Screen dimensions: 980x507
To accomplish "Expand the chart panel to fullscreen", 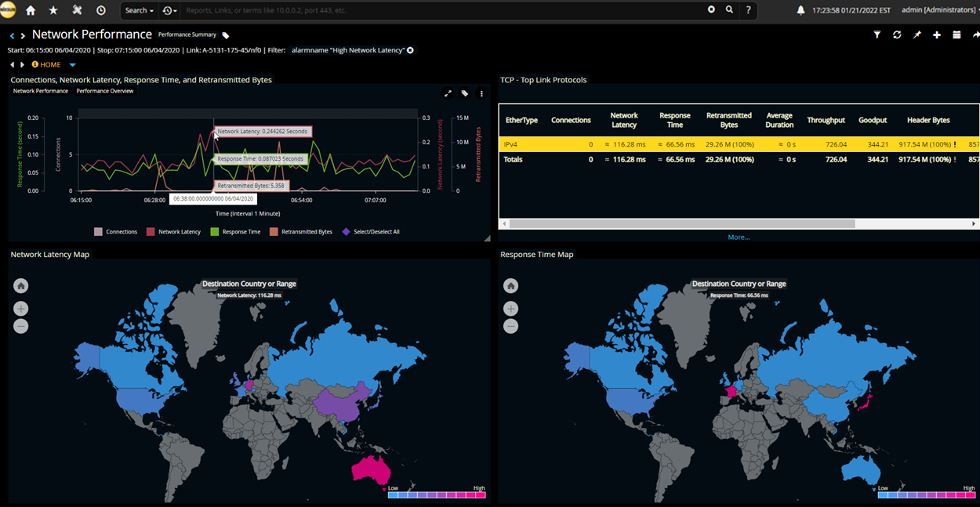I will tap(448, 93).
